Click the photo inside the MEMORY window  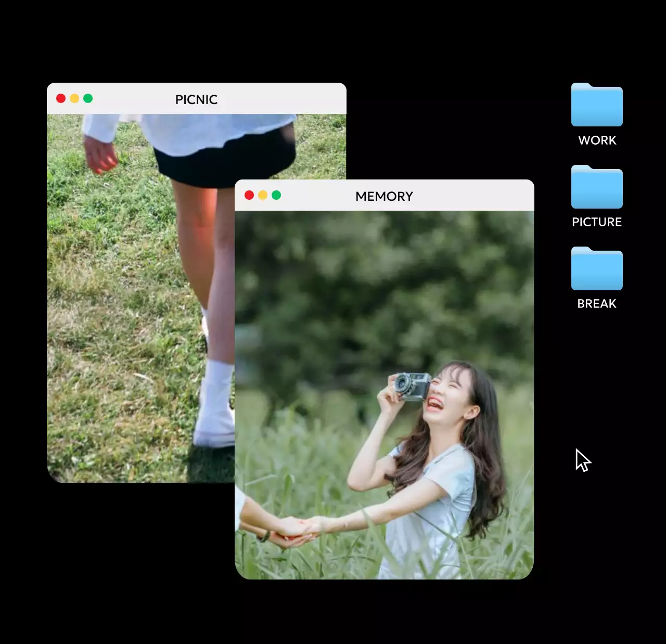tap(385, 395)
